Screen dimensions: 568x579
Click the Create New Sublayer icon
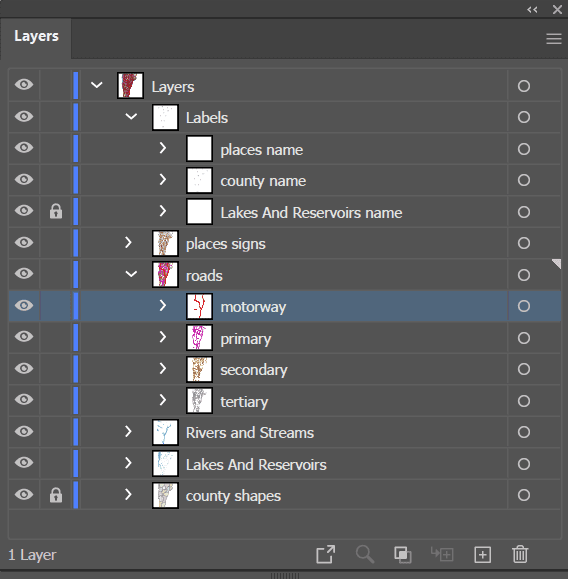click(x=442, y=554)
